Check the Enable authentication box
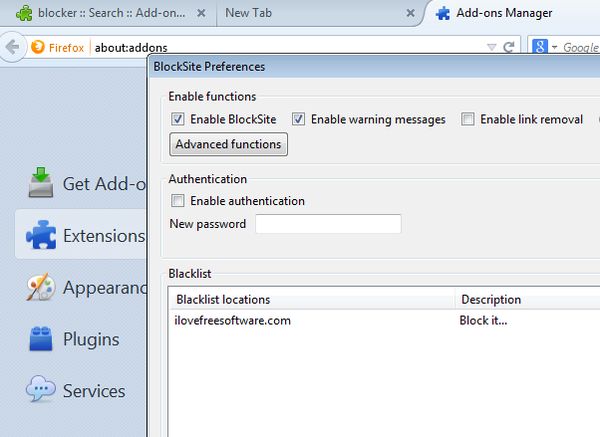The width and height of the screenshot is (600, 437). point(178,201)
